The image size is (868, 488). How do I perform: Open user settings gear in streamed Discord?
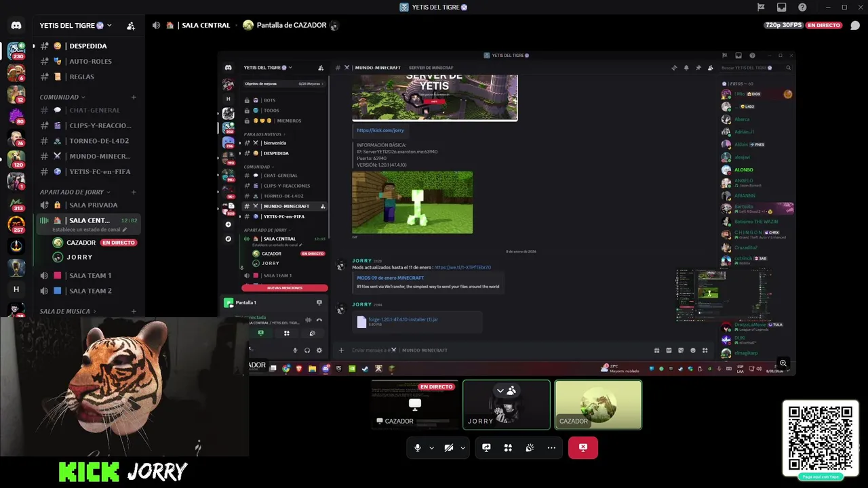click(319, 350)
